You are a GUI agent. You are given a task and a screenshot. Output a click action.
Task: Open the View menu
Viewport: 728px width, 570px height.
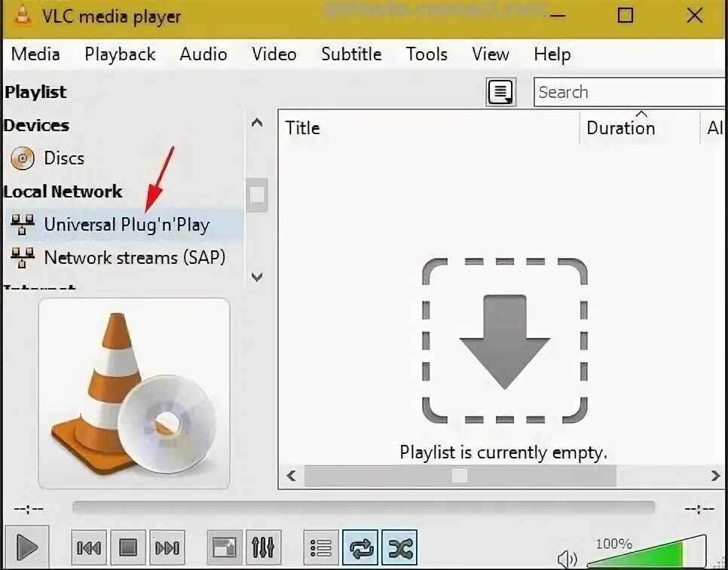[x=491, y=54]
